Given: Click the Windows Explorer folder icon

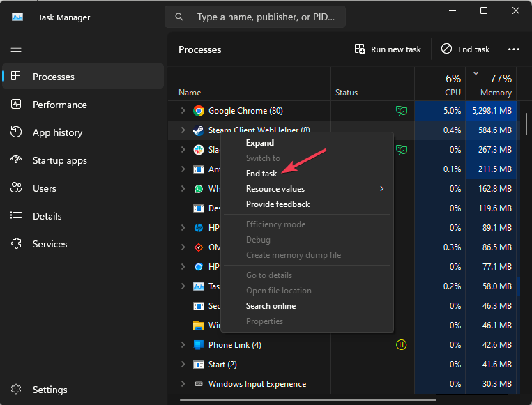Looking at the screenshot, I should click(199, 326).
